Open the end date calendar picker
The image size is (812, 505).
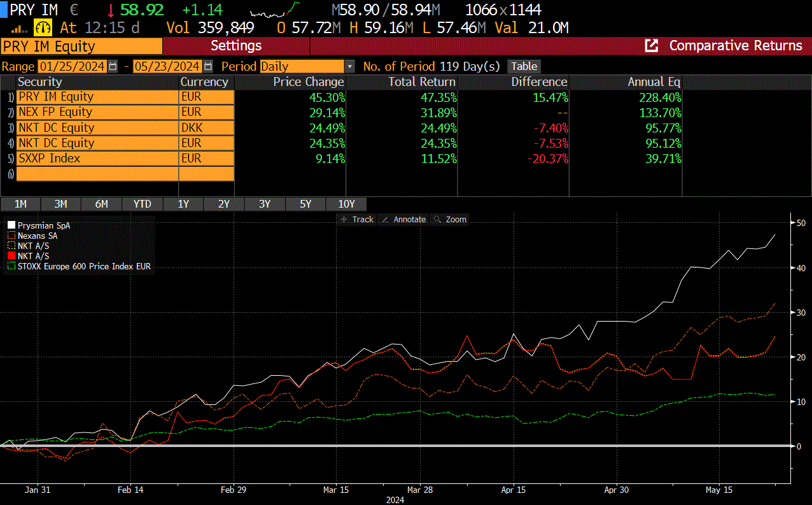pos(207,66)
